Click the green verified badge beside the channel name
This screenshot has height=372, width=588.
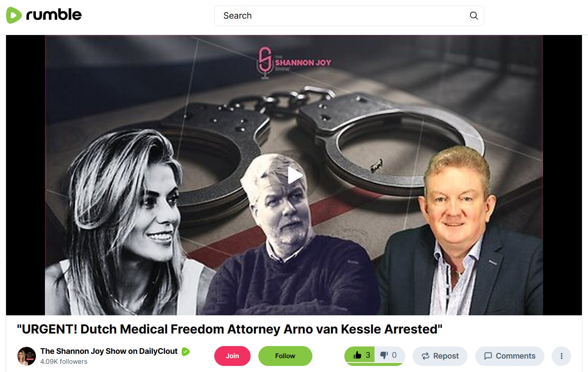pyautogui.click(x=185, y=351)
